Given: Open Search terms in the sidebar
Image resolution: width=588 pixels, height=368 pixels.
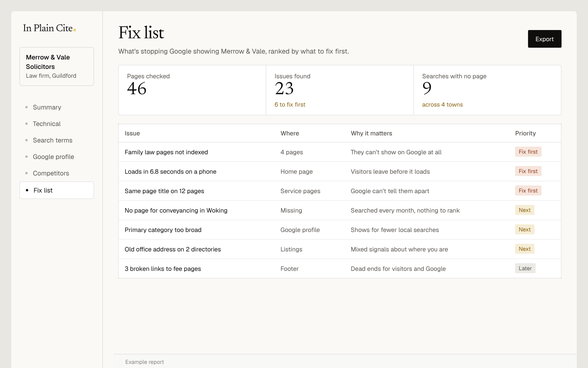Looking at the screenshot, I should point(53,140).
